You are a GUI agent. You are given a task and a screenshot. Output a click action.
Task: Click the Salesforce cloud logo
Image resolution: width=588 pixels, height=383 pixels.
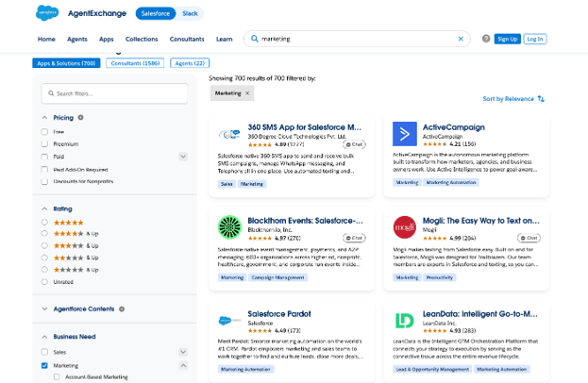(x=47, y=13)
